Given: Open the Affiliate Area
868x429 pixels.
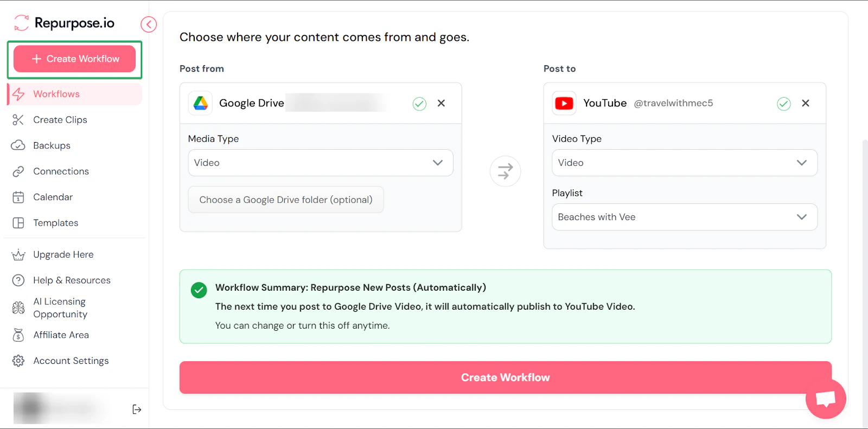Looking at the screenshot, I should tap(61, 335).
